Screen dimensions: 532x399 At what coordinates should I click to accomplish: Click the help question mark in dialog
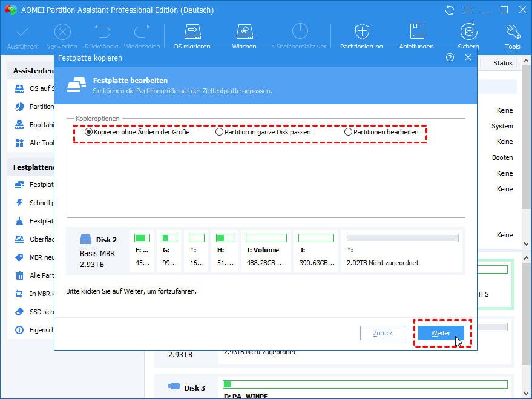tap(450, 58)
